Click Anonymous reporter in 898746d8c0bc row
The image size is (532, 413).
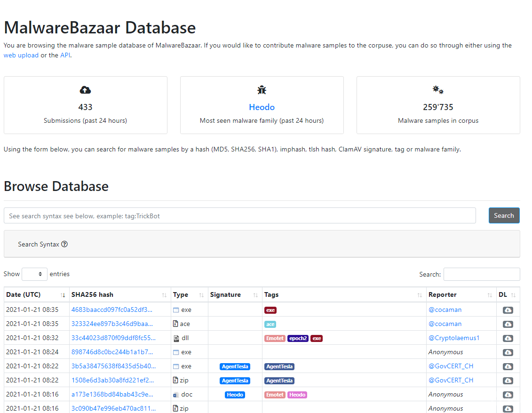tap(445, 352)
